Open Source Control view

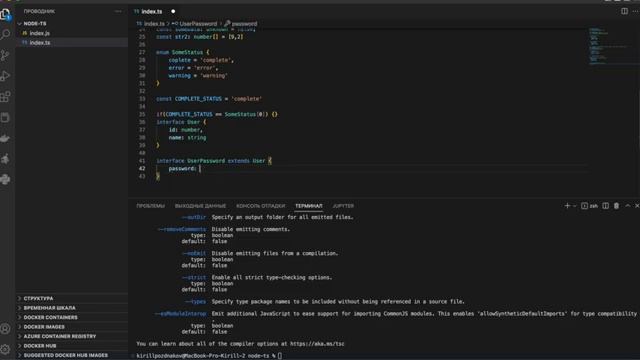5,55
